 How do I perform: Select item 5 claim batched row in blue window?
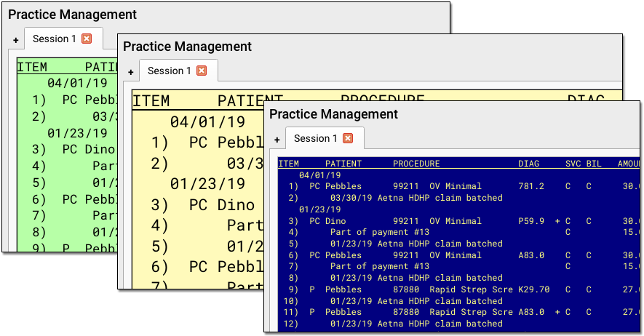(458, 244)
